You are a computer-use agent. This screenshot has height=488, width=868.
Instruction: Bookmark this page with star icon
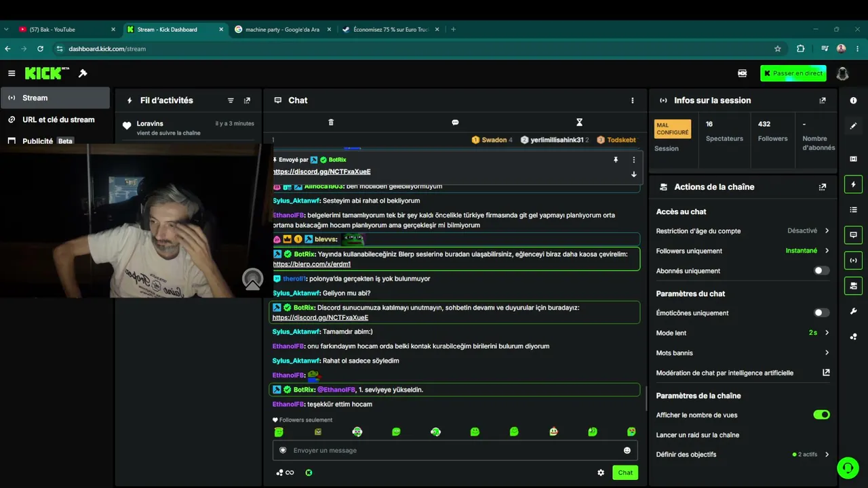point(778,49)
